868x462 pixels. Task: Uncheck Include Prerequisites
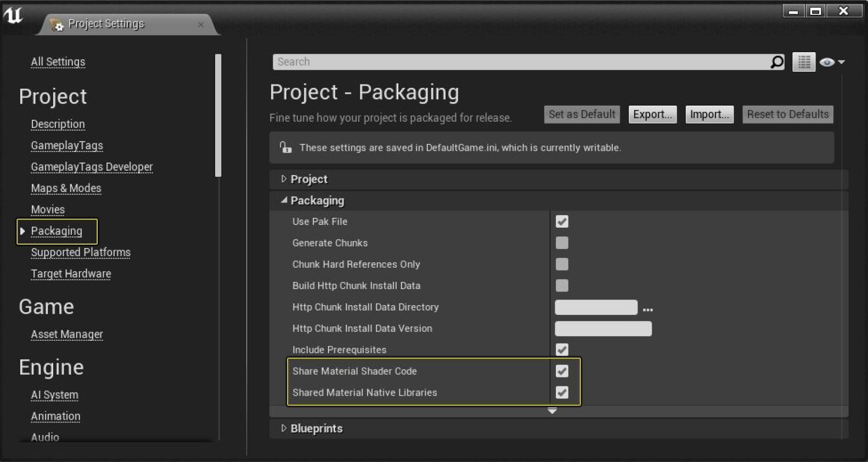tap(562, 350)
